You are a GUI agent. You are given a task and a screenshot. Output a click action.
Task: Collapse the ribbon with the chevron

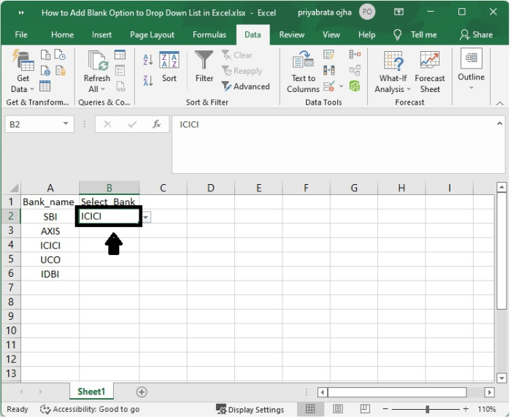point(499,103)
